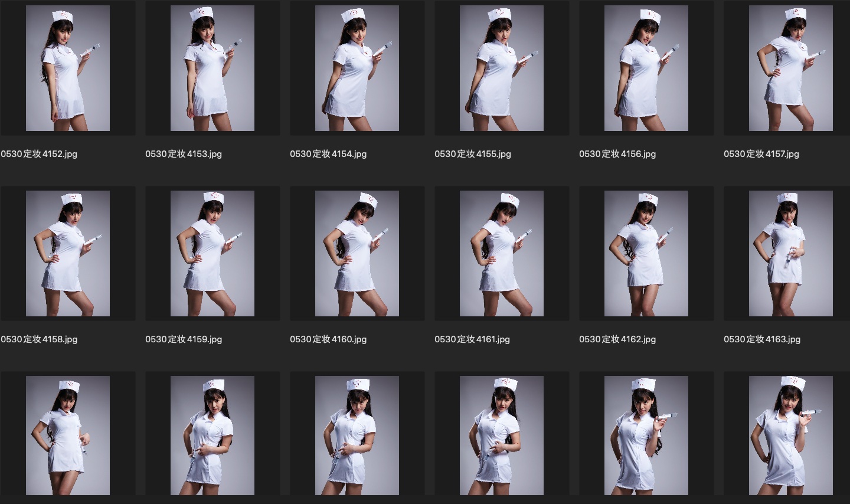Select thumbnail of 0530定妆 4152.jpg

(x=68, y=68)
